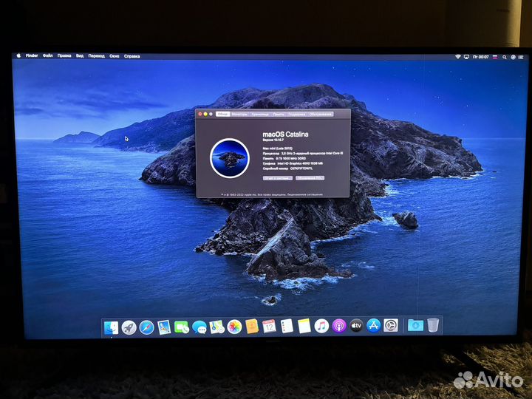Open the Правка menu
The image size is (532, 399).
click(64, 56)
